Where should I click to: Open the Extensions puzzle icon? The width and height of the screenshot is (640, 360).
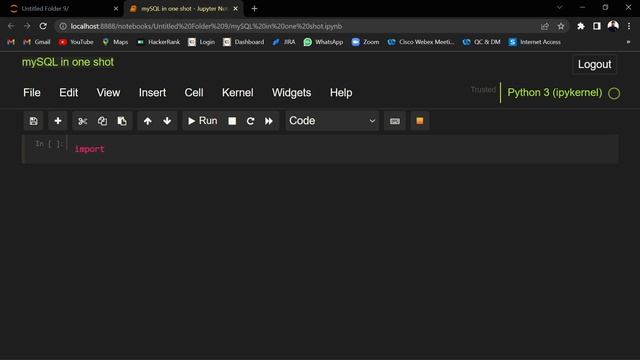(x=580, y=26)
